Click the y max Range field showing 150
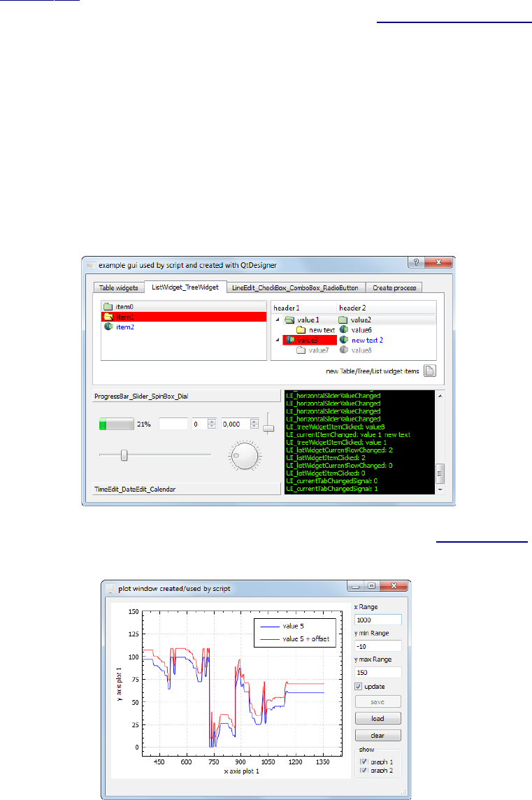This screenshot has height=800, width=532. [378, 673]
